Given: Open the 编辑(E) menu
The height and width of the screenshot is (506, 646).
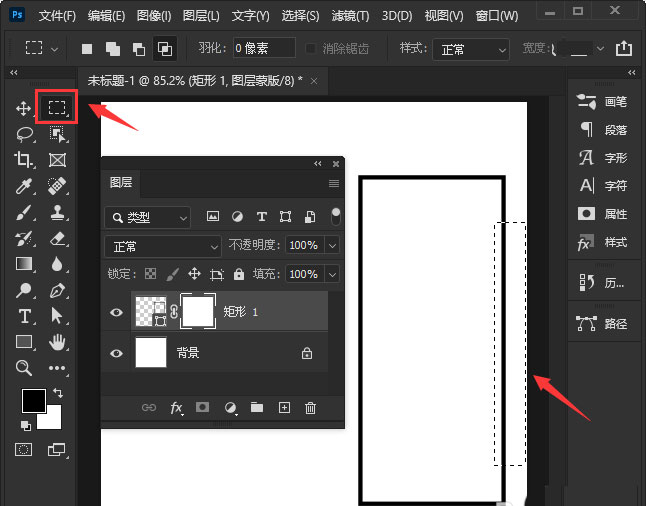Looking at the screenshot, I should click(106, 16).
